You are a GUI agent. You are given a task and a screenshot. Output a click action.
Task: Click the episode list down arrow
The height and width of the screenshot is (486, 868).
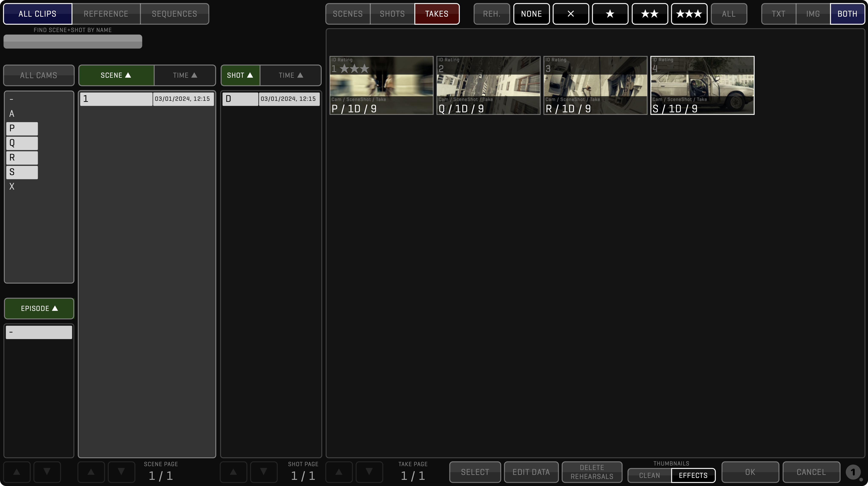[47, 472]
